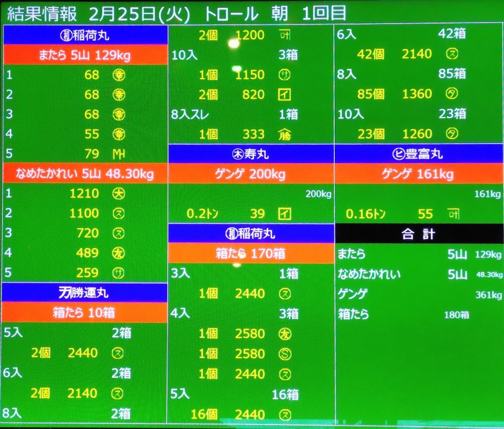Select the 合計 totals header
The height and width of the screenshot is (429, 504).
click(x=418, y=234)
